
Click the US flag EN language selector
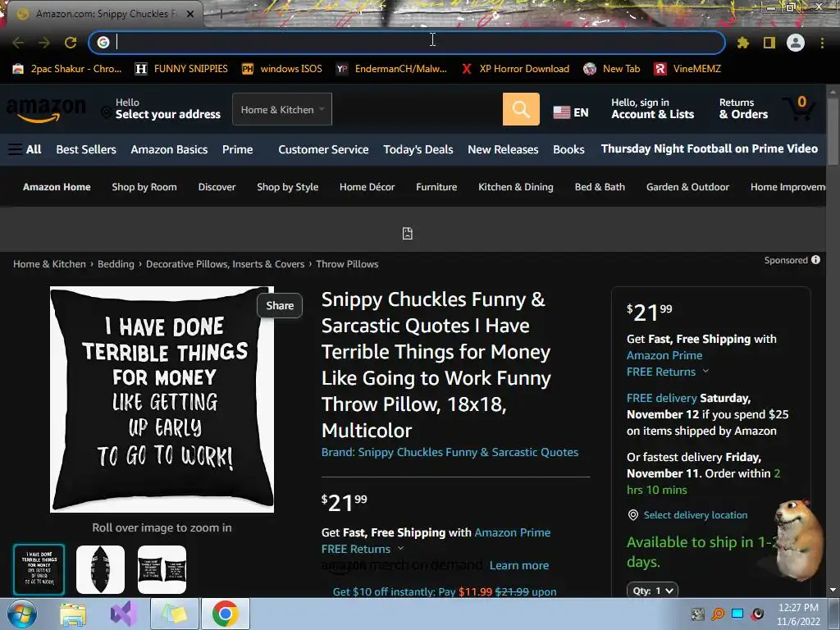pos(571,112)
